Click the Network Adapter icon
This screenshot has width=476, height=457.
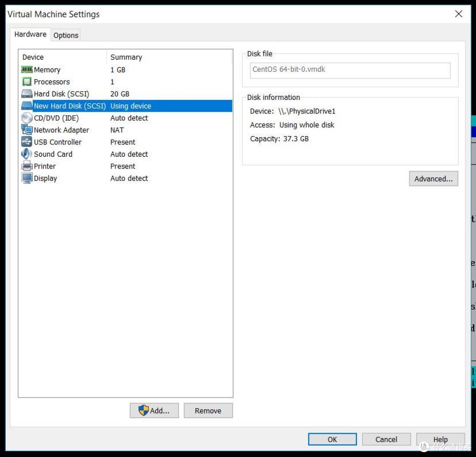(27, 130)
